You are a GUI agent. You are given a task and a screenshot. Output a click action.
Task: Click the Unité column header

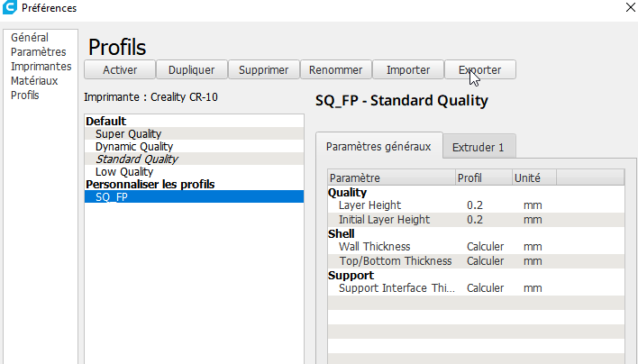tap(533, 178)
